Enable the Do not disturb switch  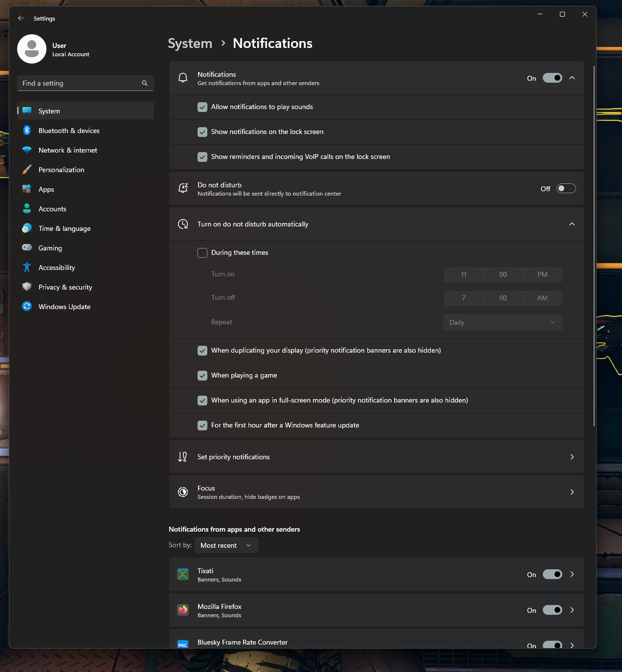pyautogui.click(x=566, y=189)
